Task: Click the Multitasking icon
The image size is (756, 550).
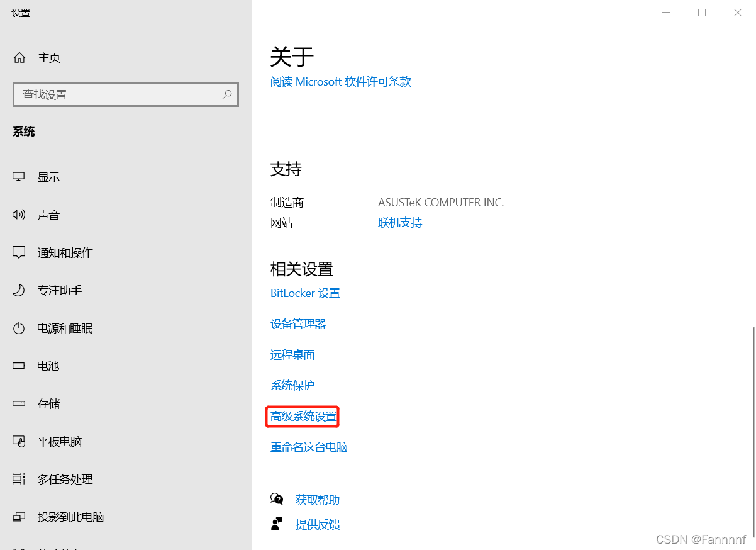Action: (19, 479)
